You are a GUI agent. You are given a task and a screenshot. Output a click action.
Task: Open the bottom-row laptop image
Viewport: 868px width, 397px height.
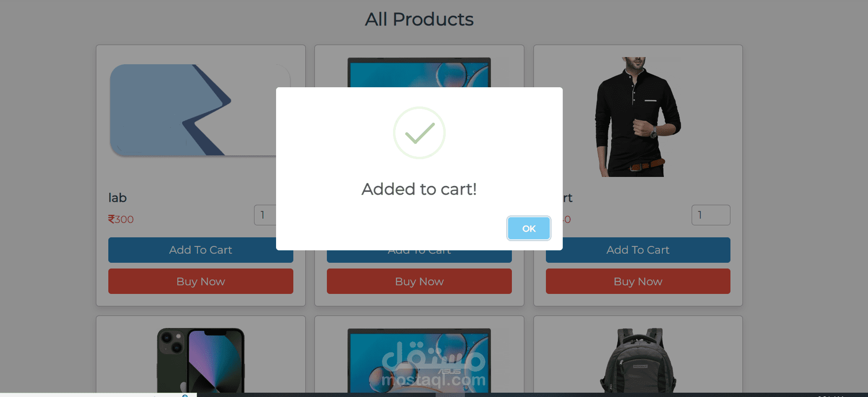click(x=419, y=360)
